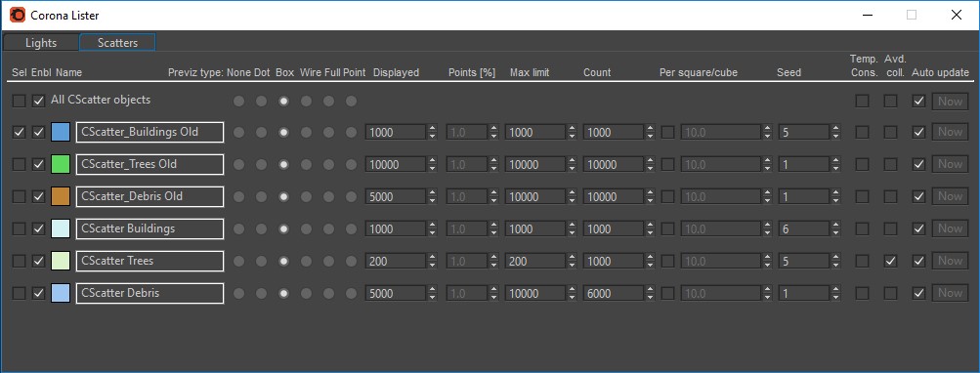Disable Avoid collisions for CScatter Trees
The image size is (980, 373).
coord(891,261)
